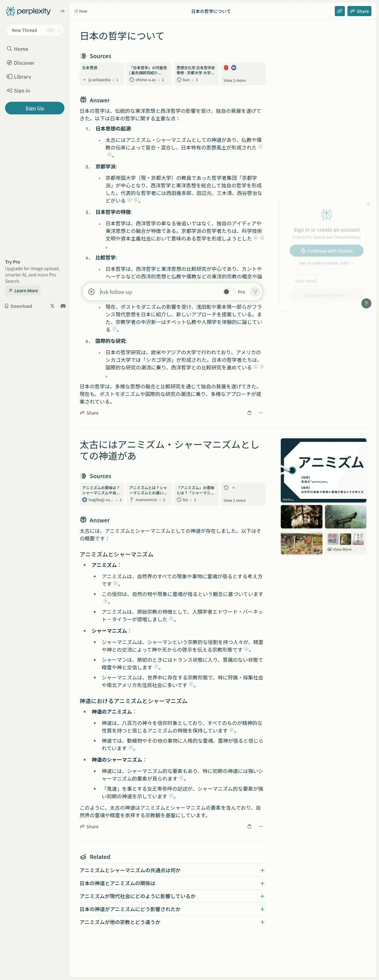Expand related question 日本の神道とアニミズムの関係は
Screen dimensions: 379x980
(x=172, y=883)
